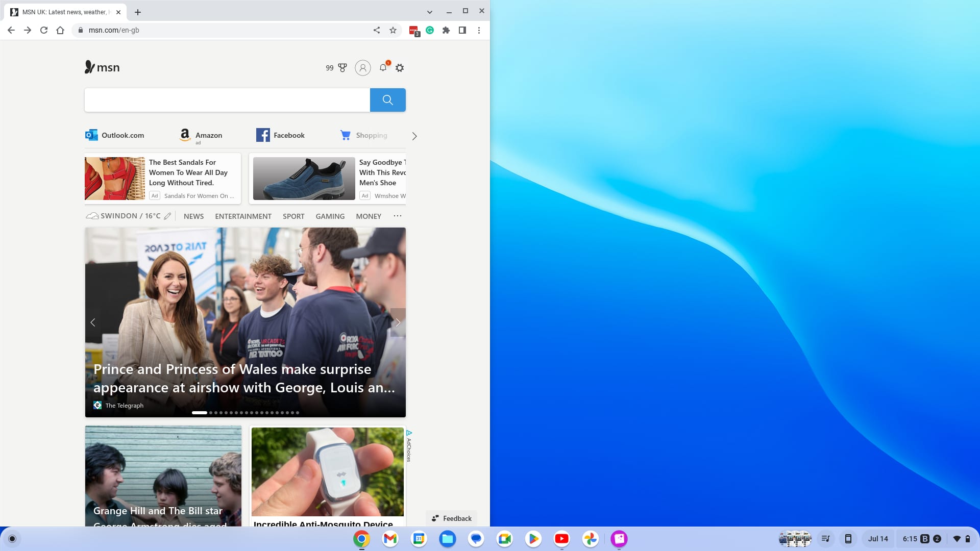
Task: Open Anti-Mosquito Device ad card
Action: coord(328,476)
